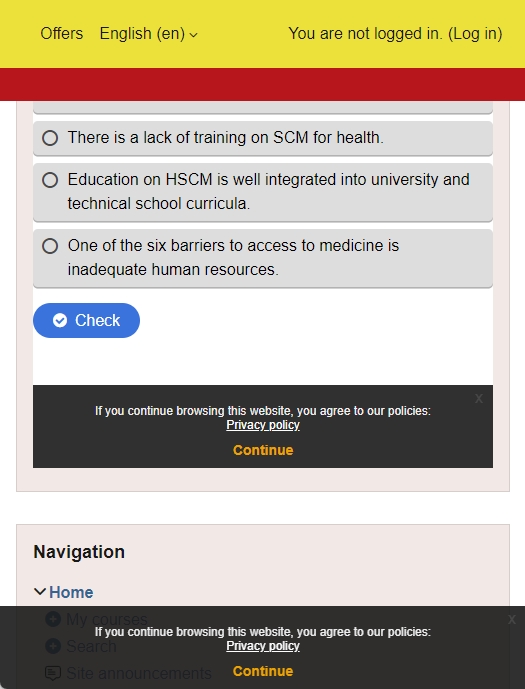This screenshot has height=689, width=525.
Task: Click the Log in link
Action: coord(475,34)
